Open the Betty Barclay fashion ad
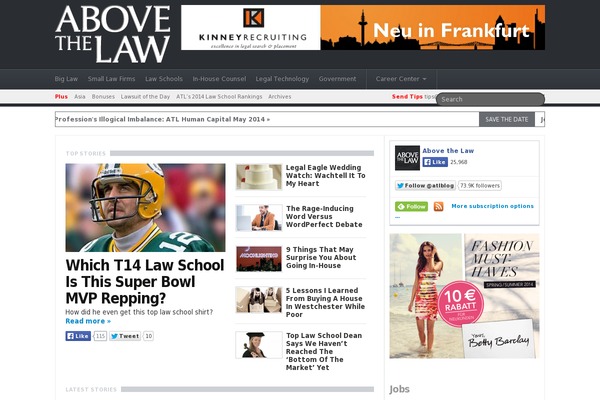 coord(464,296)
